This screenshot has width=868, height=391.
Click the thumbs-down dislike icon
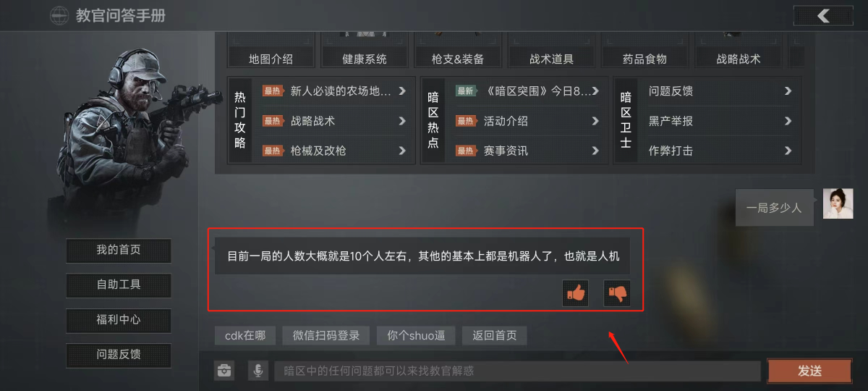coord(618,293)
